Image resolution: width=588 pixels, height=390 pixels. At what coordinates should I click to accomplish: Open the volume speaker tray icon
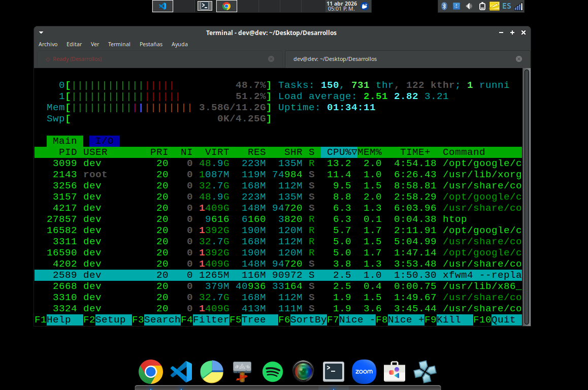469,6
